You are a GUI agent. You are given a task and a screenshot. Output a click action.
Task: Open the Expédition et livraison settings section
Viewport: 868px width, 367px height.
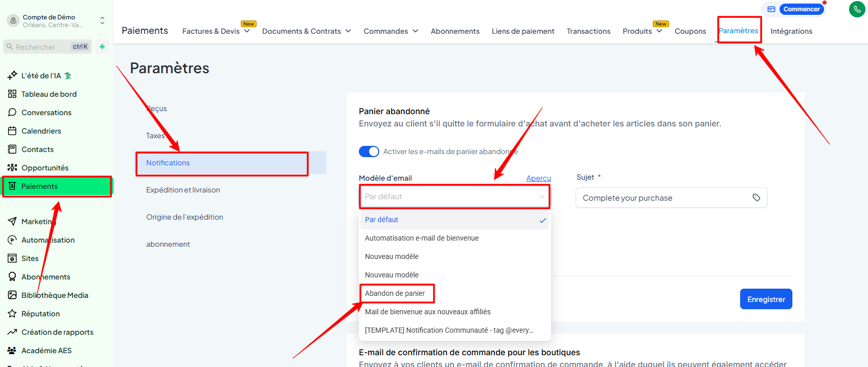coord(183,190)
